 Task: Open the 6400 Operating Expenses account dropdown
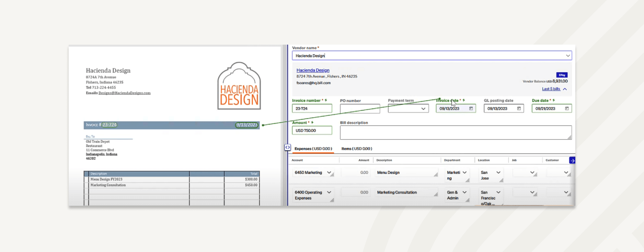(x=329, y=192)
